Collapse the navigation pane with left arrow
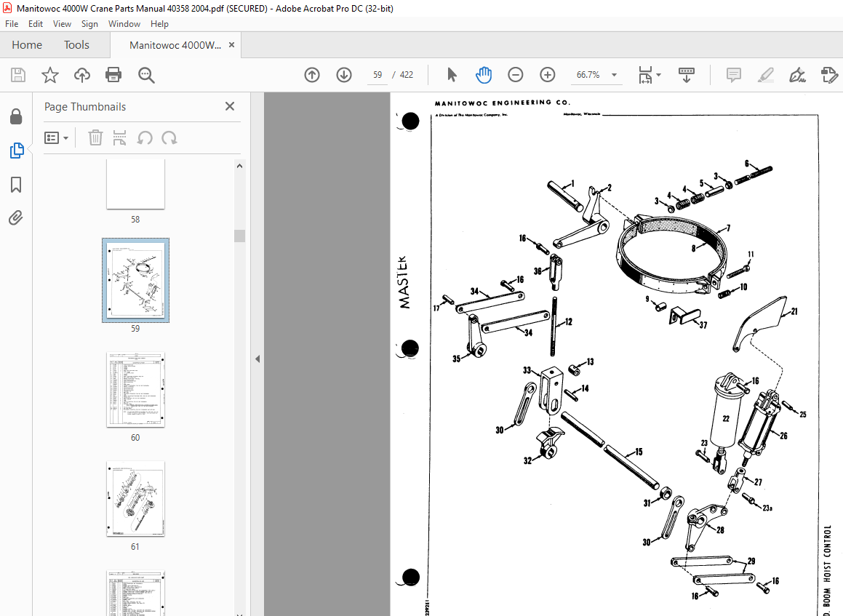This screenshot has width=843, height=616. click(x=257, y=359)
